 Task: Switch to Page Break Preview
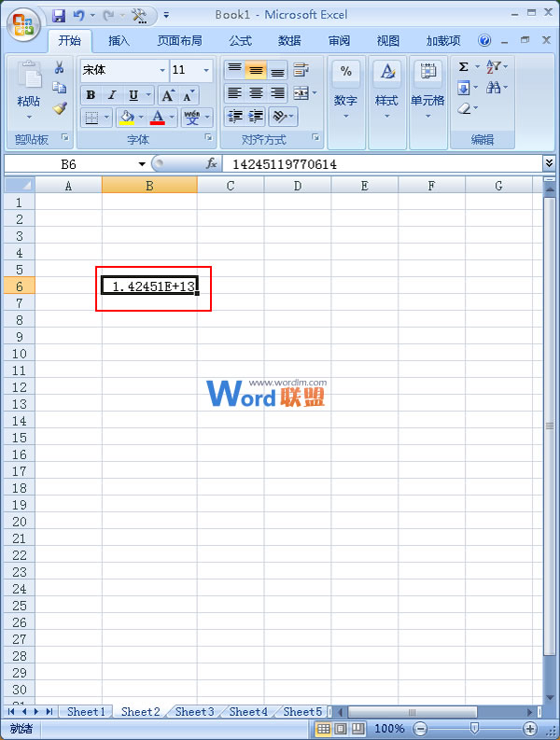point(357,729)
